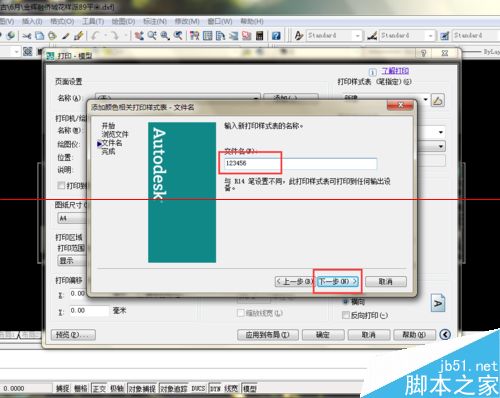The image size is (500, 398).
Task: Toggle the 打印到文件 checkbox
Action: tap(61, 185)
